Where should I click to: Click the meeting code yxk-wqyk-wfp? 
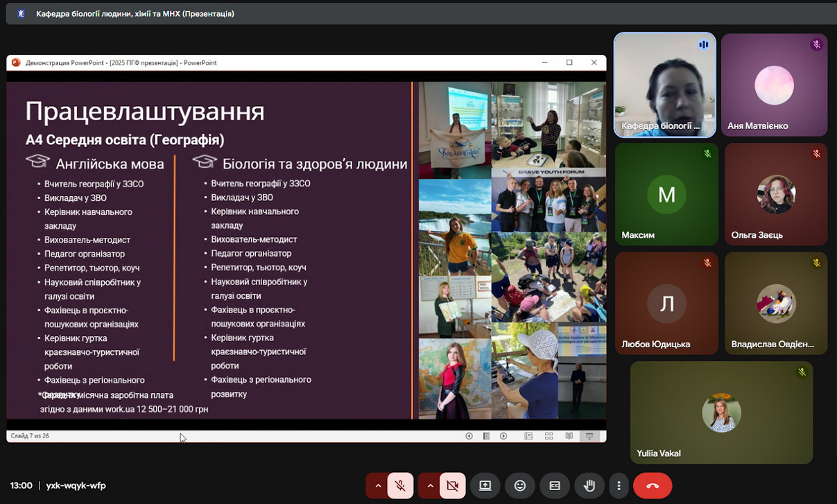pyautogui.click(x=76, y=486)
